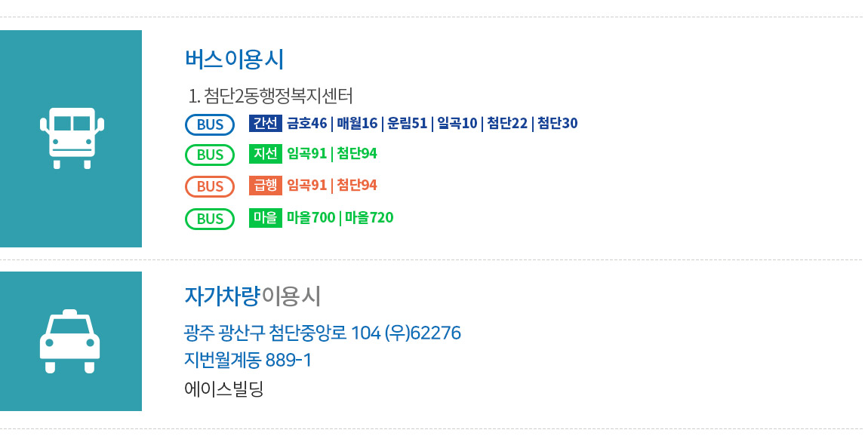Click village bus route 마을720
Screen dimensions: 868x442
click(x=369, y=218)
